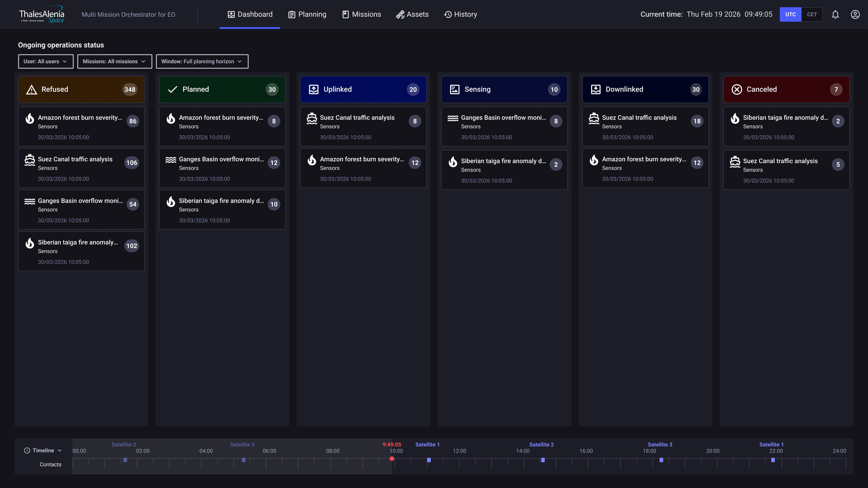The width and height of the screenshot is (868, 488).
Task: Click the Satellite 3 contact marker near 06:00
Action: tap(244, 460)
